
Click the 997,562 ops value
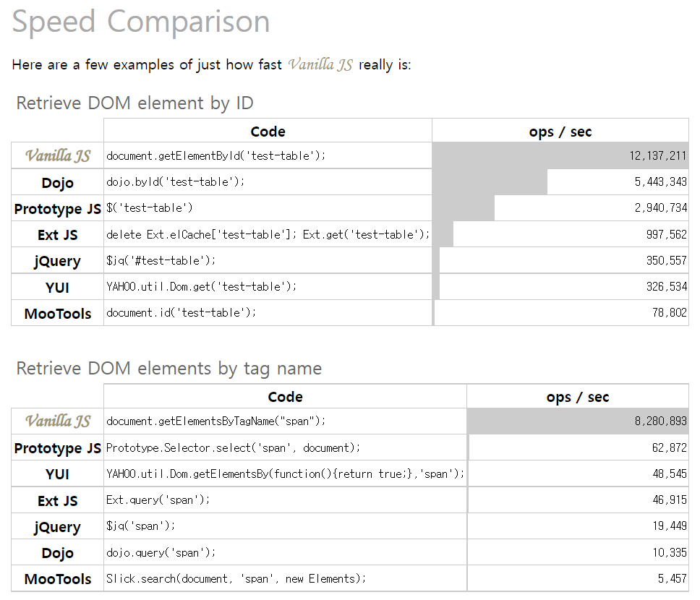667,234
